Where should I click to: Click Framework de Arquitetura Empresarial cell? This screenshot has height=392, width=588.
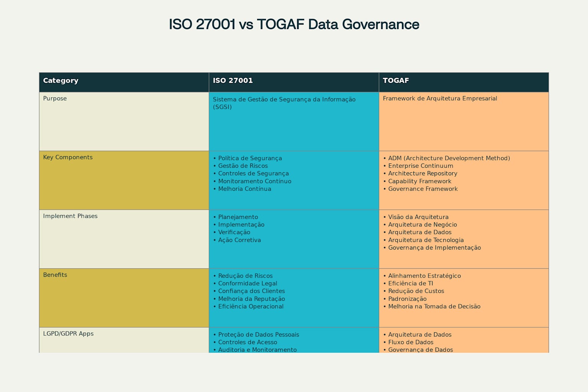(440, 98)
